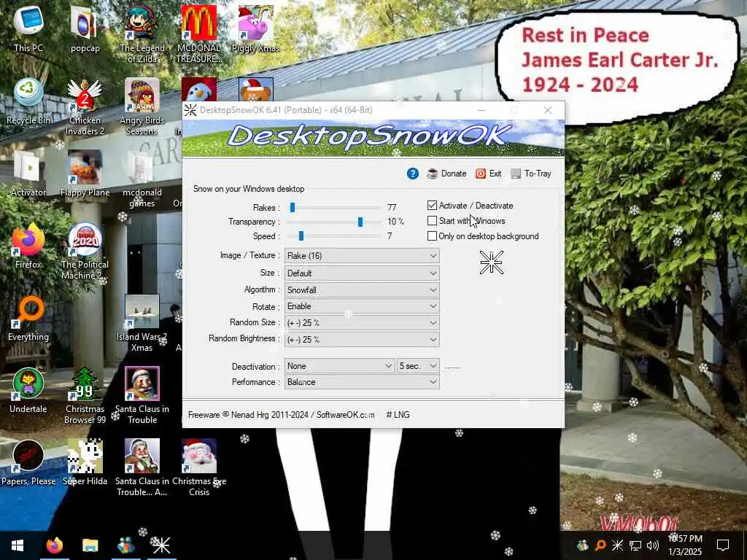
Task: Click the Transparency slider handle
Action: click(x=360, y=222)
